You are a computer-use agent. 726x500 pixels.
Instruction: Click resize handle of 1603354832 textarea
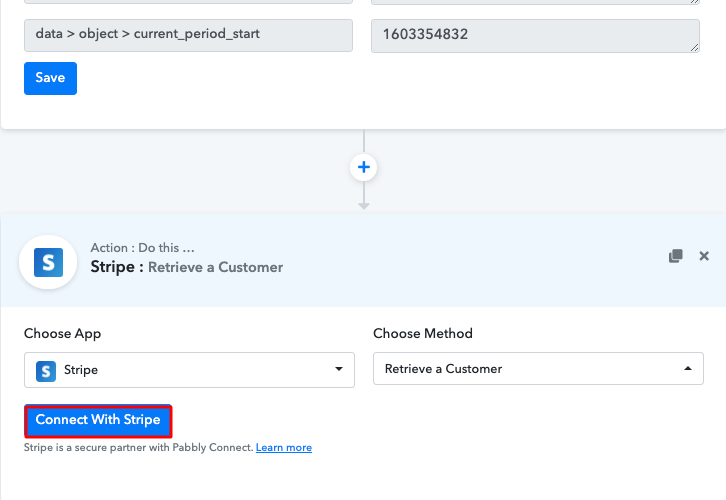coord(695,48)
